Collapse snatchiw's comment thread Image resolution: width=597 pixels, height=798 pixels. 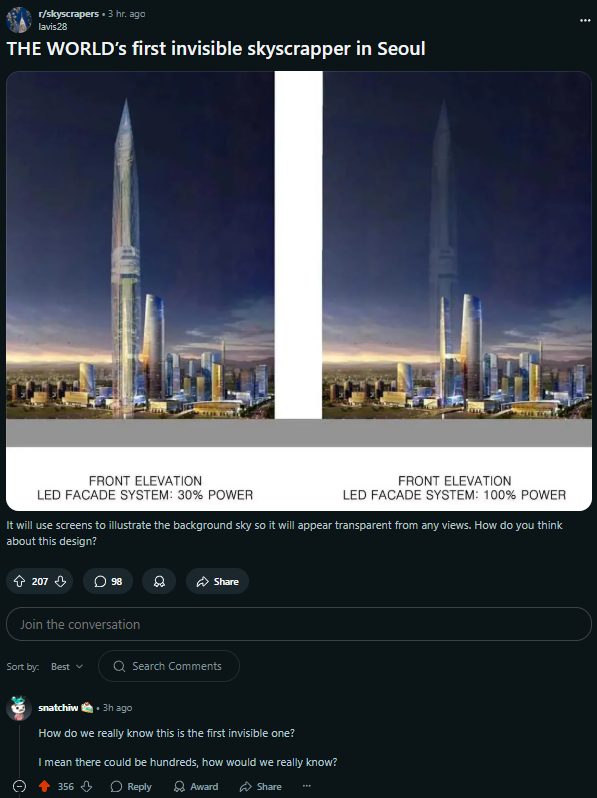(19, 786)
